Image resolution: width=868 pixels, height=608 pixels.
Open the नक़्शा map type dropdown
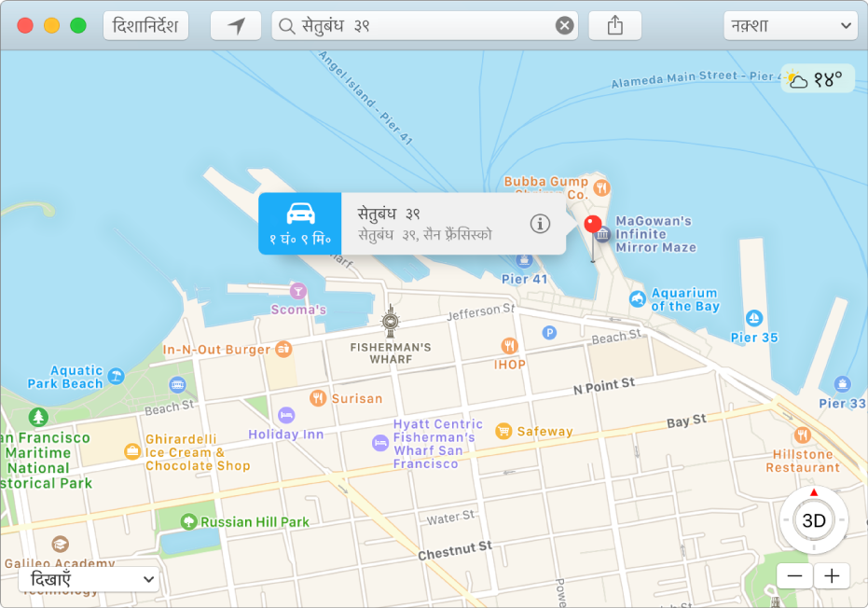coord(791,25)
